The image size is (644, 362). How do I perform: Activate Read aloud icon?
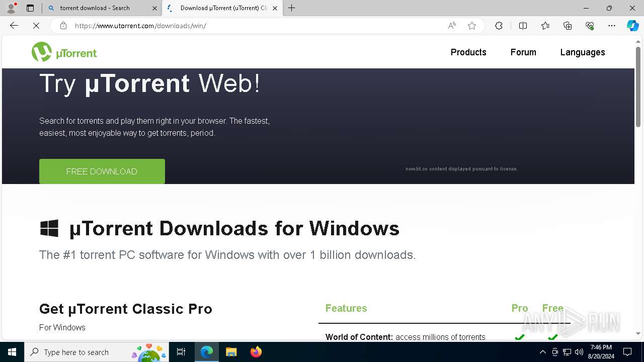452,26
